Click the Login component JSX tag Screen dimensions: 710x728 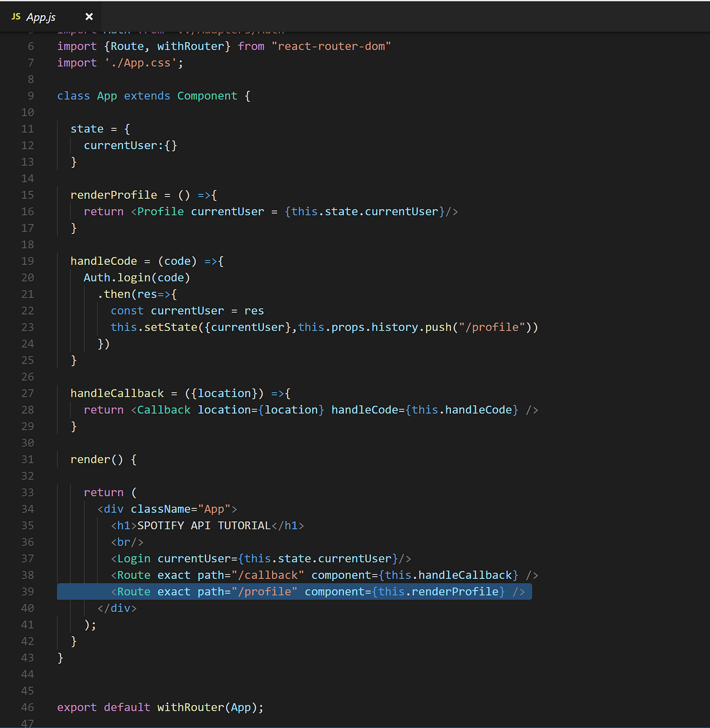(x=133, y=558)
